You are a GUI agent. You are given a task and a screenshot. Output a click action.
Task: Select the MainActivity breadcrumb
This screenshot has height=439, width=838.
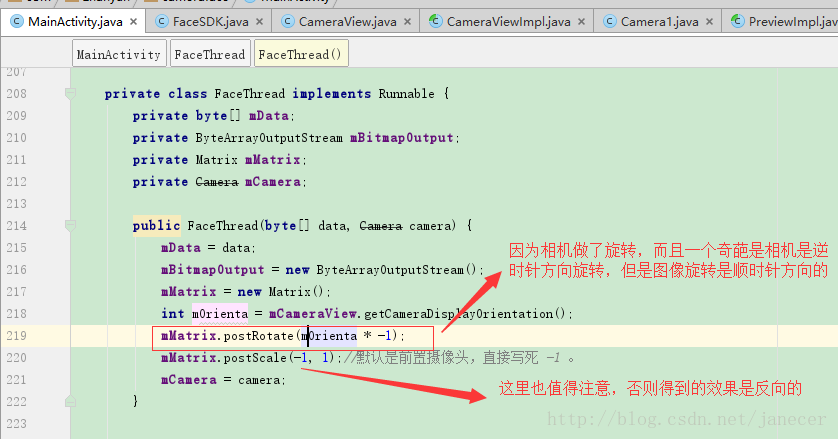tap(119, 54)
